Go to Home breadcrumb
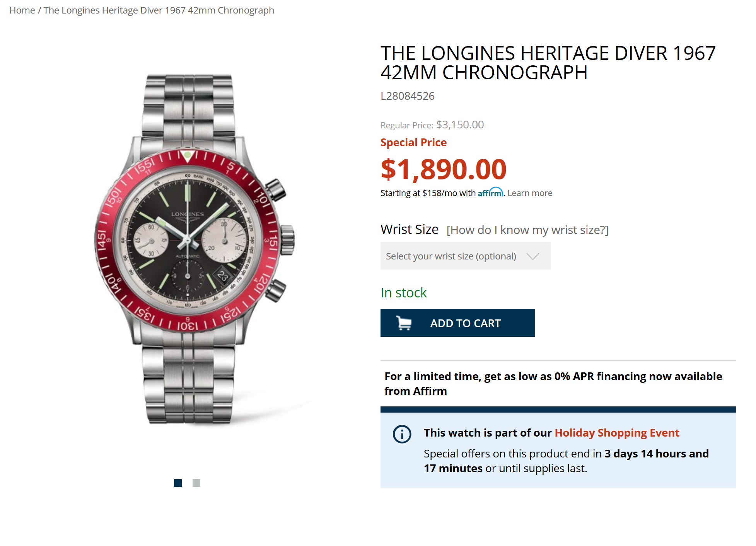The height and width of the screenshot is (546, 756). tap(22, 10)
